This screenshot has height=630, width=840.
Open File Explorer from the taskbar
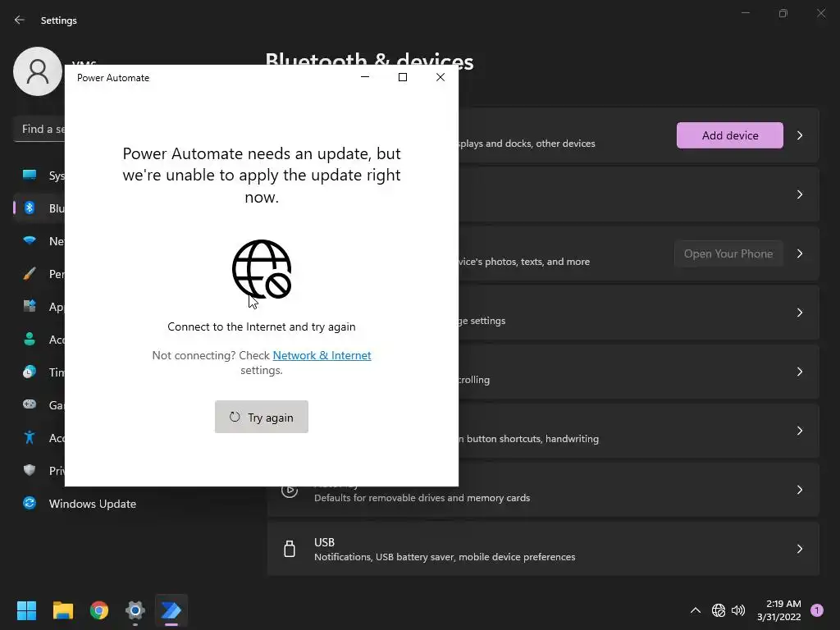click(62, 610)
